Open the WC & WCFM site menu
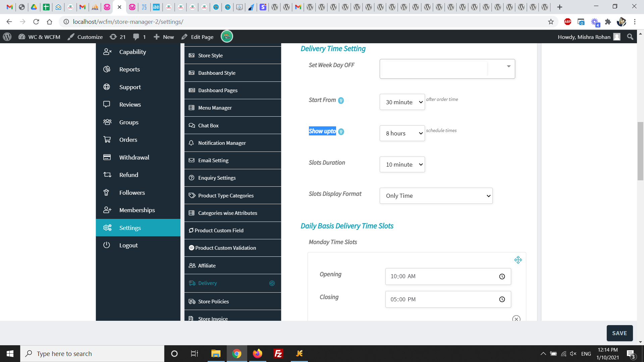Viewport: 644px width, 362px height. click(40, 37)
